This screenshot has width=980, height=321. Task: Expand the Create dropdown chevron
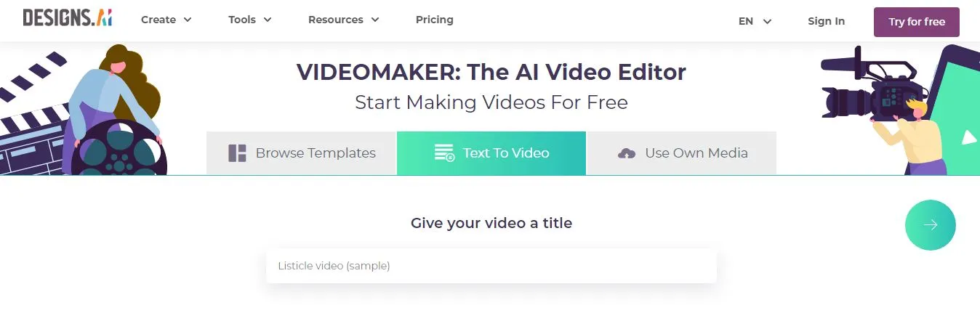coord(188,20)
